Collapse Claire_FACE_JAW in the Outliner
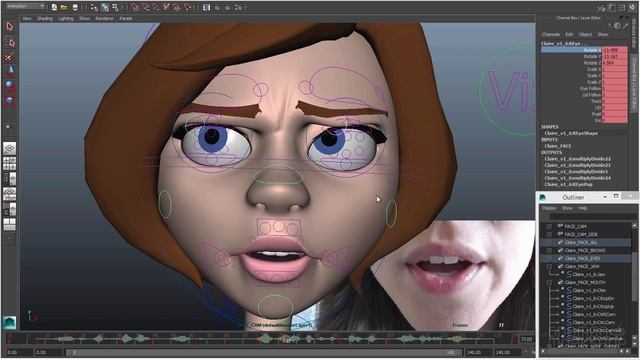The height and width of the screenshot is (360, 640). click(x=549, y=267)
